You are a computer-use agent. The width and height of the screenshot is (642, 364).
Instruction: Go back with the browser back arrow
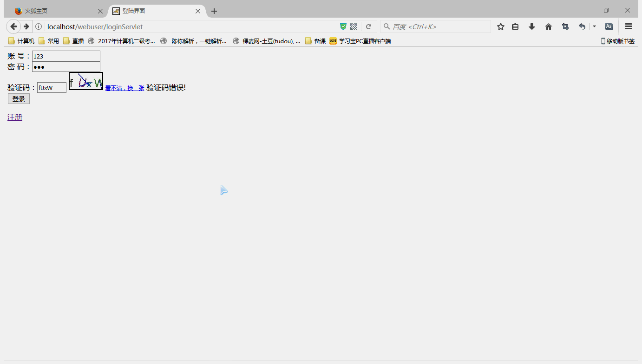click(x=13, y=26)
